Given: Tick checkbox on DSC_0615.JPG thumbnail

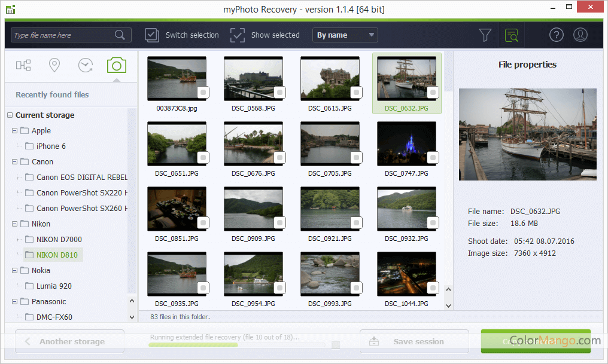Looking at the screenshot, I should click(x=356, y=92).
